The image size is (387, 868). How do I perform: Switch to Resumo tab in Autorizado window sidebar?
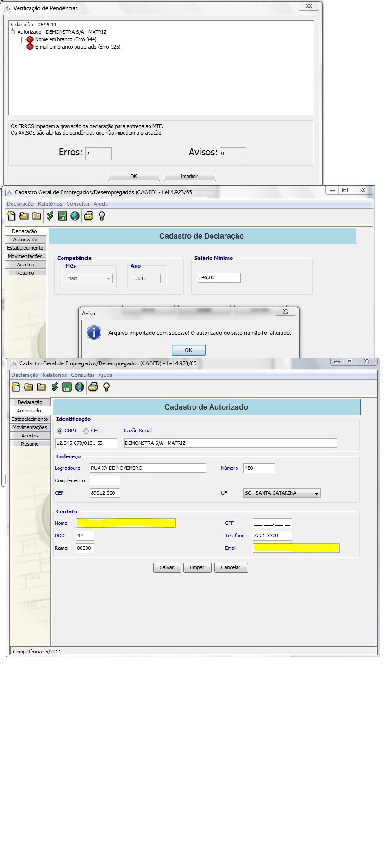(x=30, y=444)
